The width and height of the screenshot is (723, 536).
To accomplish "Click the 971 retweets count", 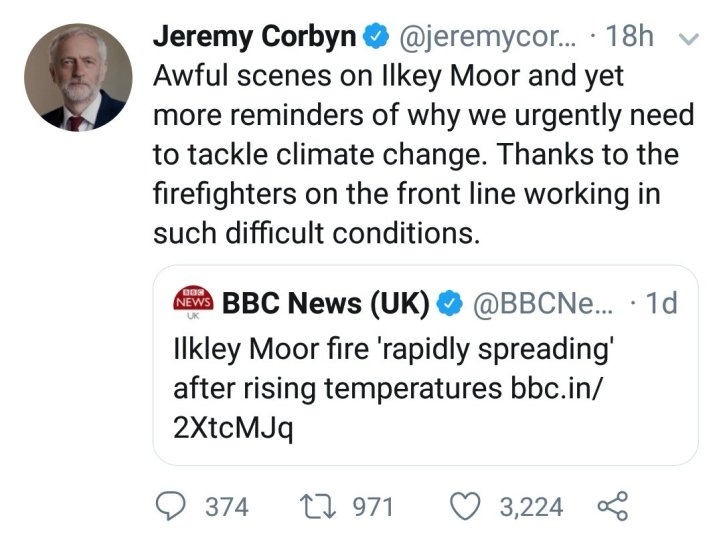I will tap(375, 507).
